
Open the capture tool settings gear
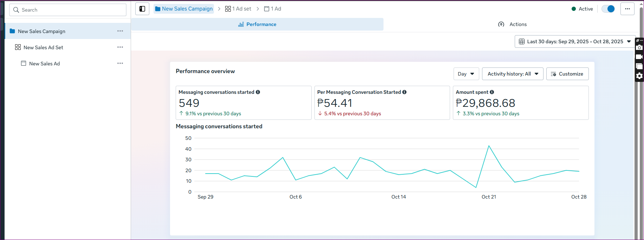pyautogui.click(x=639, y=76)
